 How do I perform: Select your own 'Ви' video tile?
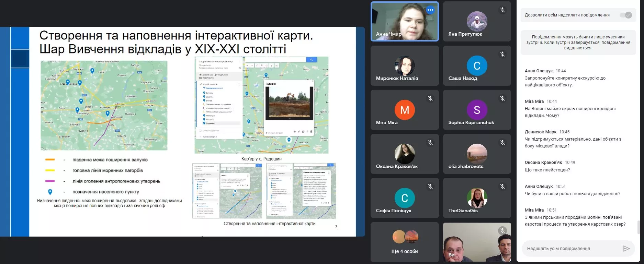click(477, 242)
